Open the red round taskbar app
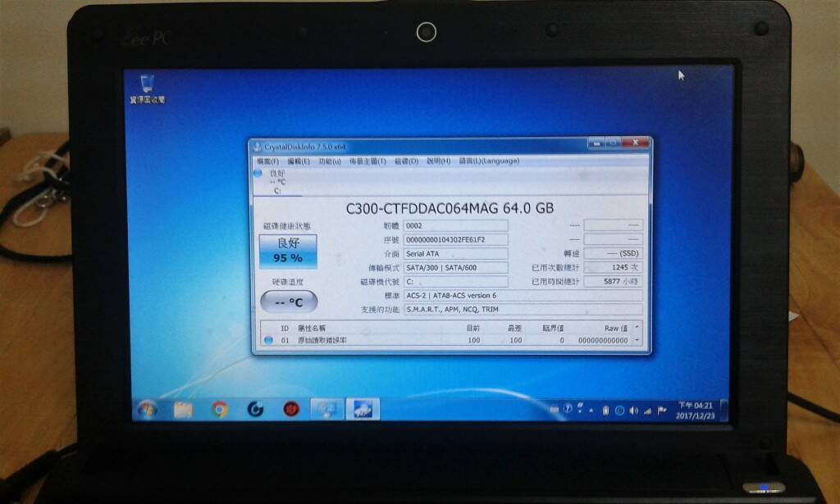Viewport: 840px width, 504px height. 291,410
